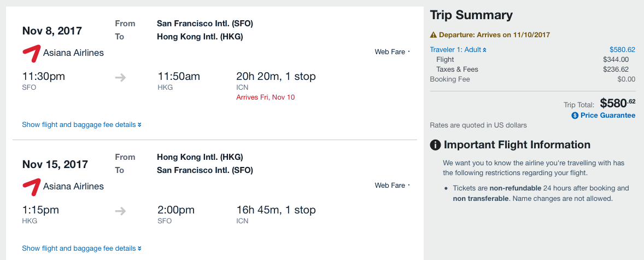Select the Nov 8, 2017 date heading
This screenshot has height=260, width=644.
coord(51,31)
